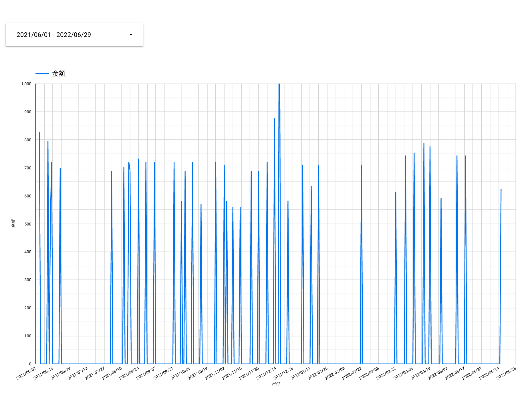The width and height of the screenshot is (532, 396).
Task: Click the x-axis date 2021/06/01
Action: [26, 373]
